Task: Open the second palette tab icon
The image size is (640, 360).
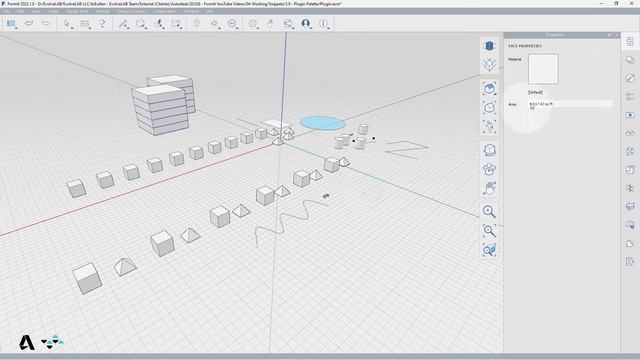Action: [x=630, y=60]
